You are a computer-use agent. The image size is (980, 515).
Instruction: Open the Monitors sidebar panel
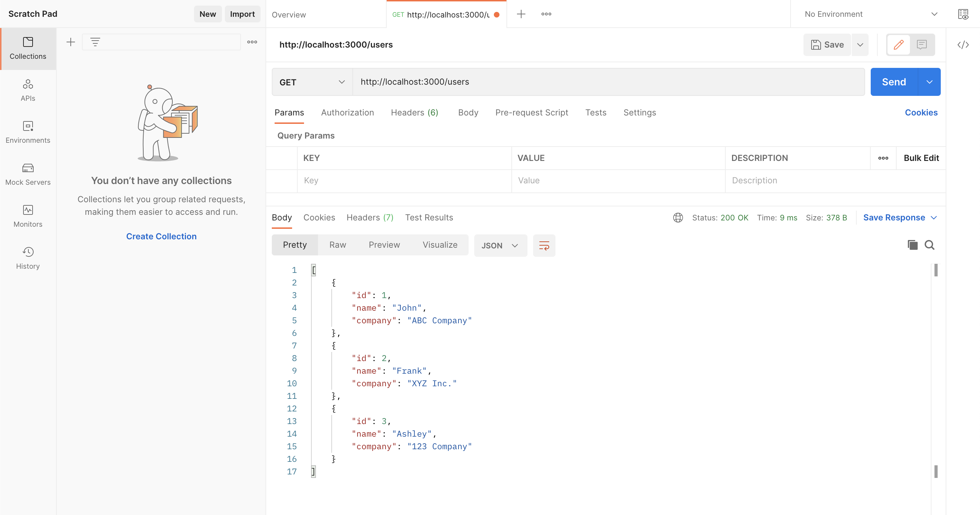27,216
